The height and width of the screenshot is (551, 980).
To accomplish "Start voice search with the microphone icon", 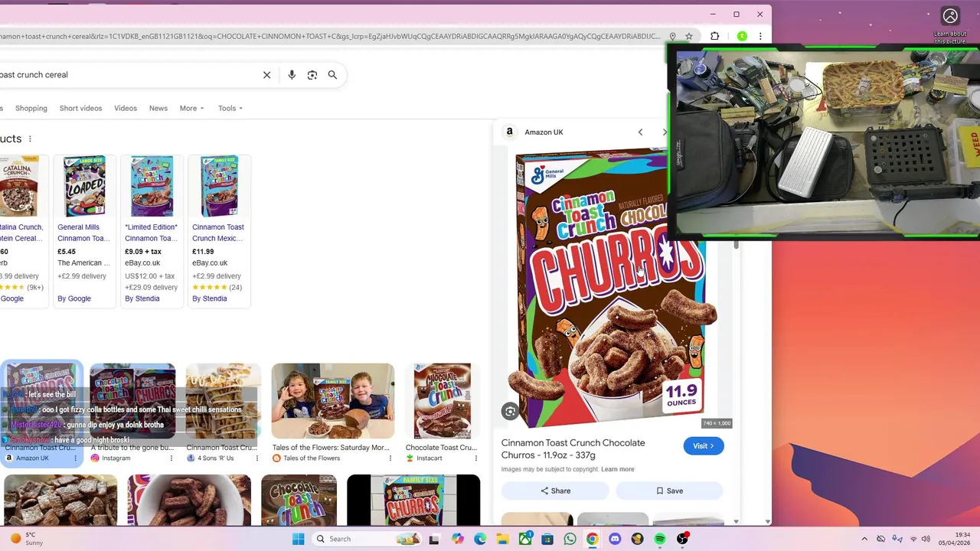I will (292, 75).
